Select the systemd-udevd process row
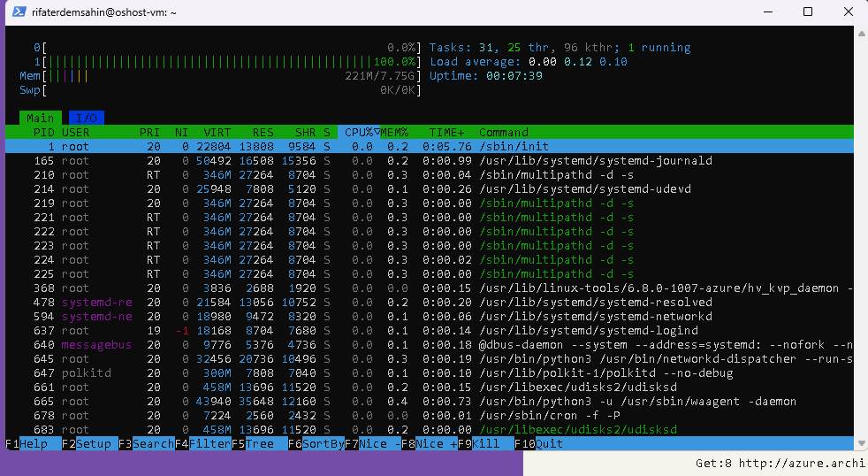Image resolution: width=868 pixels, height=476 pixels. coord(429,189)
